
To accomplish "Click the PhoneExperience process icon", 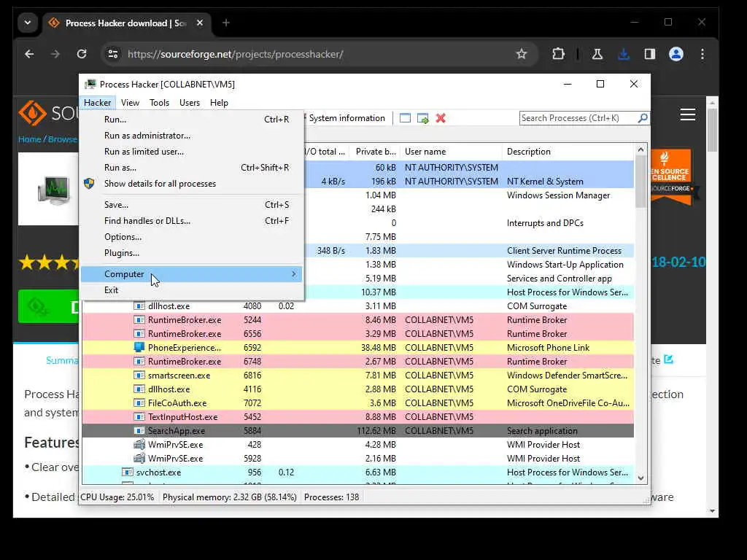I will [139, 347].
